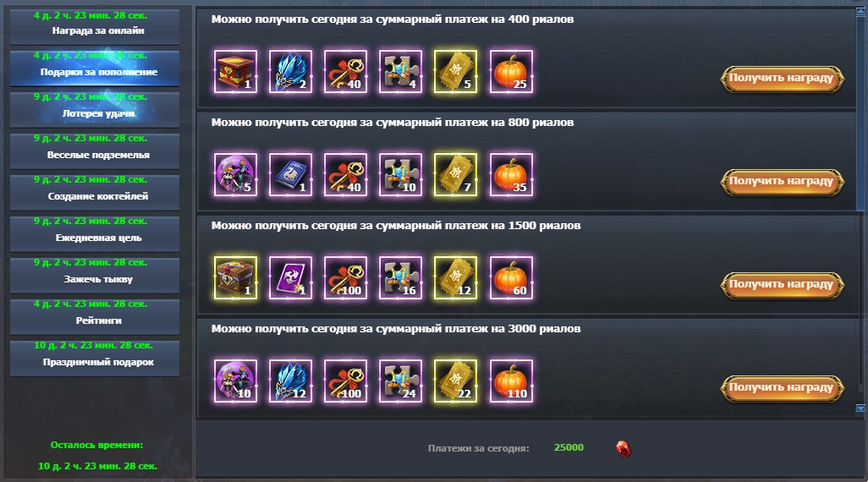Viewport: 868px width, 482px height.
Task: Click the purple card in 1500 rials row
Action: pos(291,278)
